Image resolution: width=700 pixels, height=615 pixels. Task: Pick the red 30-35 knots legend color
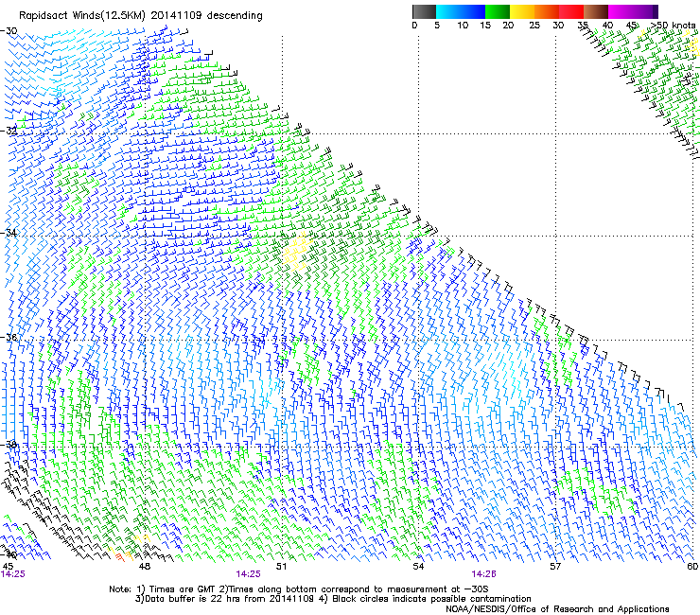point(571,11)
